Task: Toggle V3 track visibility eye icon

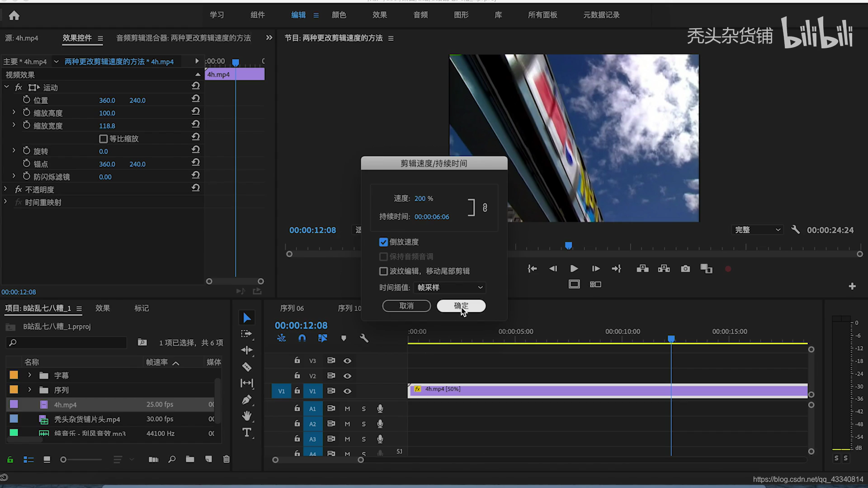Action: pos(348,360)
